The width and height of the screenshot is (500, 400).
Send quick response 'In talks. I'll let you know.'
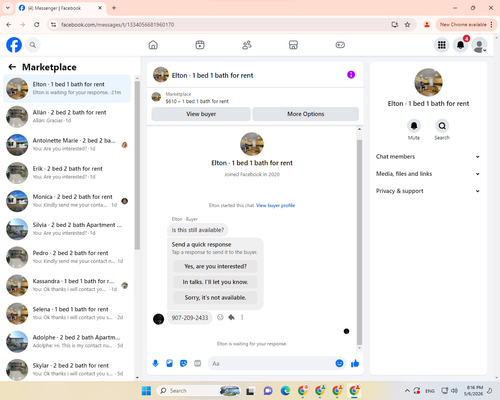[215, 282]
